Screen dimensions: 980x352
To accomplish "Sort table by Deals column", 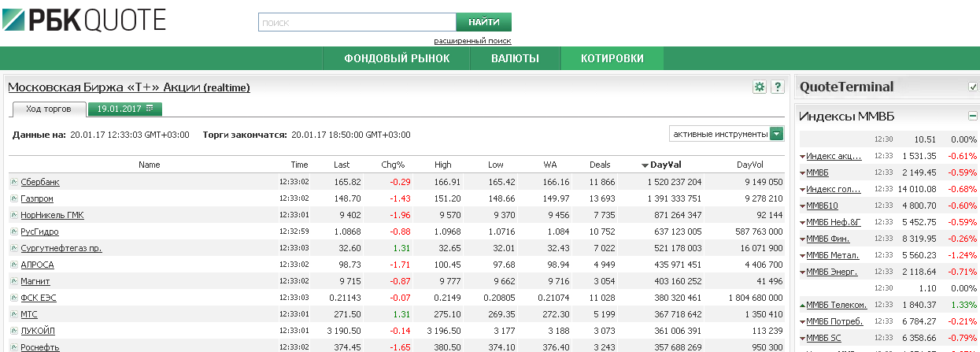I will point(600,165).
